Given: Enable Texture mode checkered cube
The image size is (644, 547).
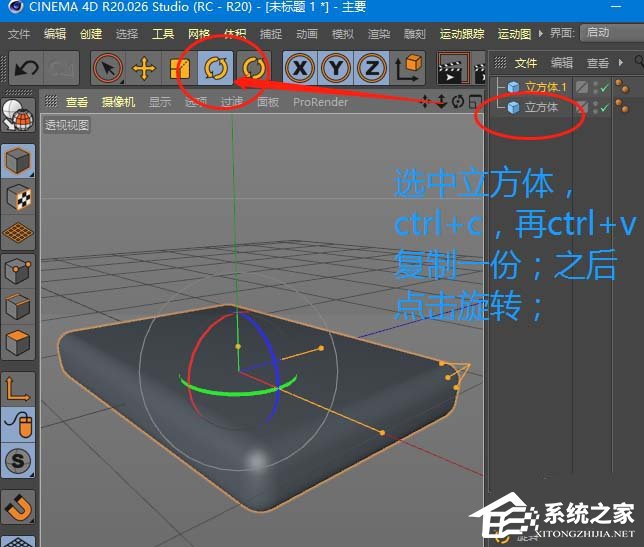Looking at the screenshot, I should (18, 197).
